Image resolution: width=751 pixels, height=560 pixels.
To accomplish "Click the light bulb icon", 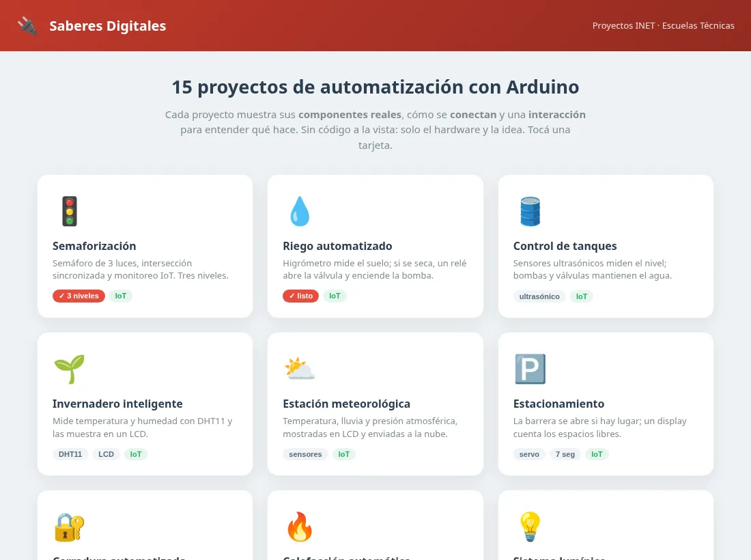I will click(x=530, y=527).
